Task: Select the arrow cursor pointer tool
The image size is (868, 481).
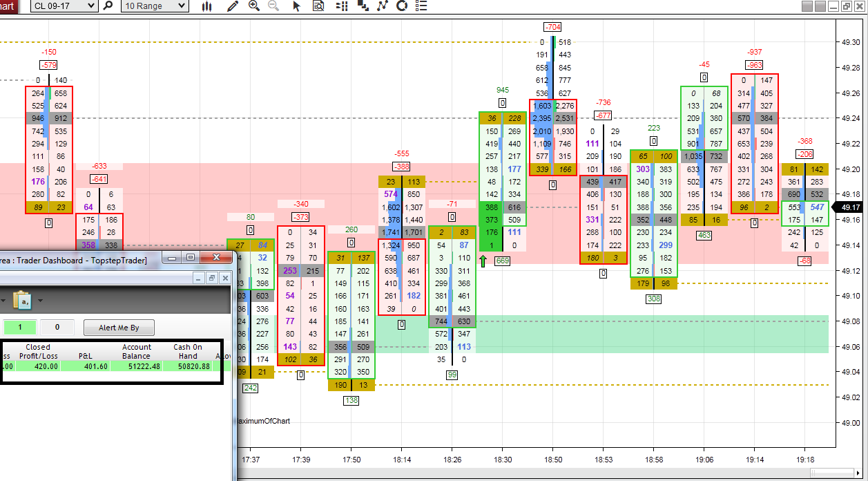Action: click(297, 6)
